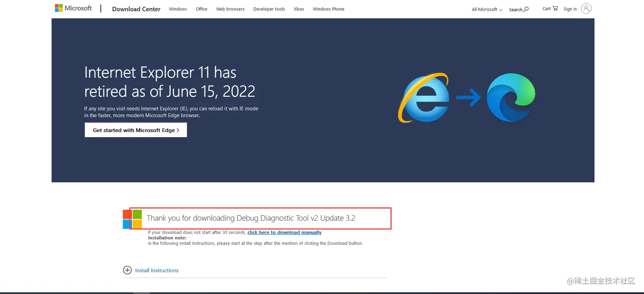This screenshot has width=644, height=294.
Task: Click the Microsoft four-square logo beside thank you message
Action: [132, 219]
